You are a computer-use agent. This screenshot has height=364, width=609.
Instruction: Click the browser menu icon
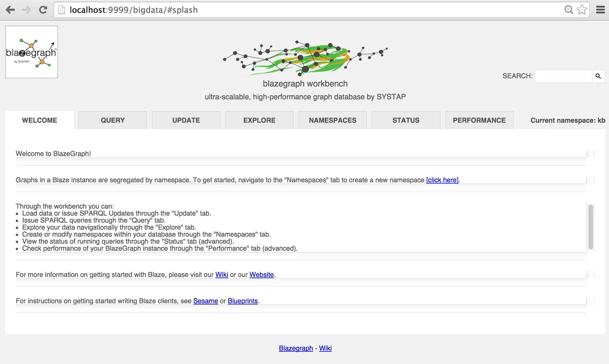click(601, 9)
